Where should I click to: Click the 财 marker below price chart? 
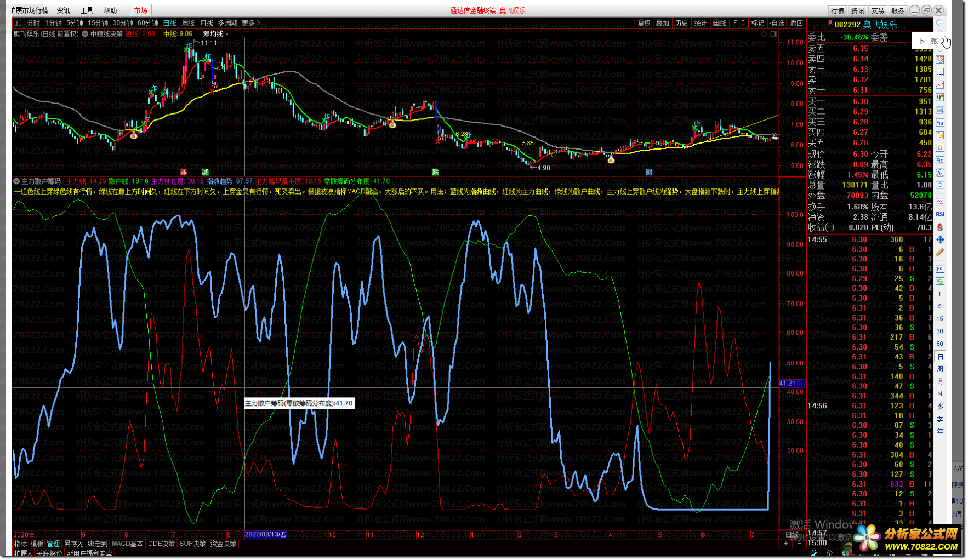(648, 172)
